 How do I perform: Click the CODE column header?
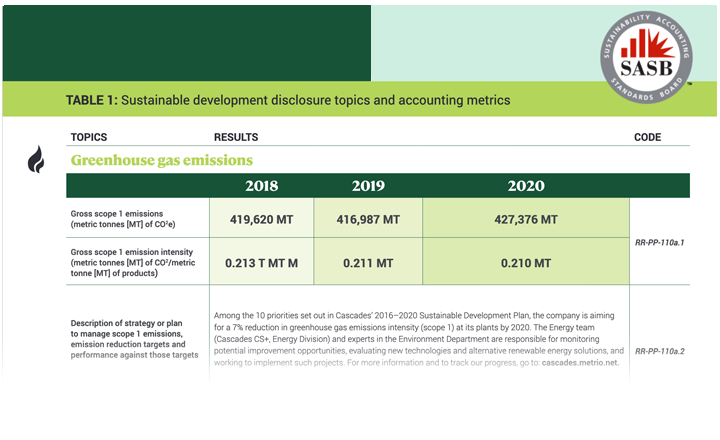pos(647,137)
